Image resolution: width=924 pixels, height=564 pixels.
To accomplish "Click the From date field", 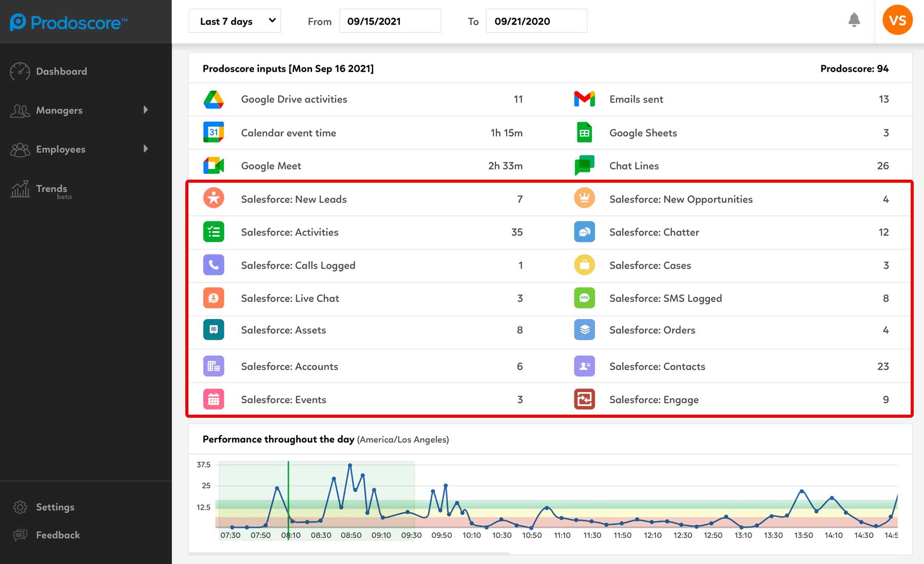I will tap(390, 21).
